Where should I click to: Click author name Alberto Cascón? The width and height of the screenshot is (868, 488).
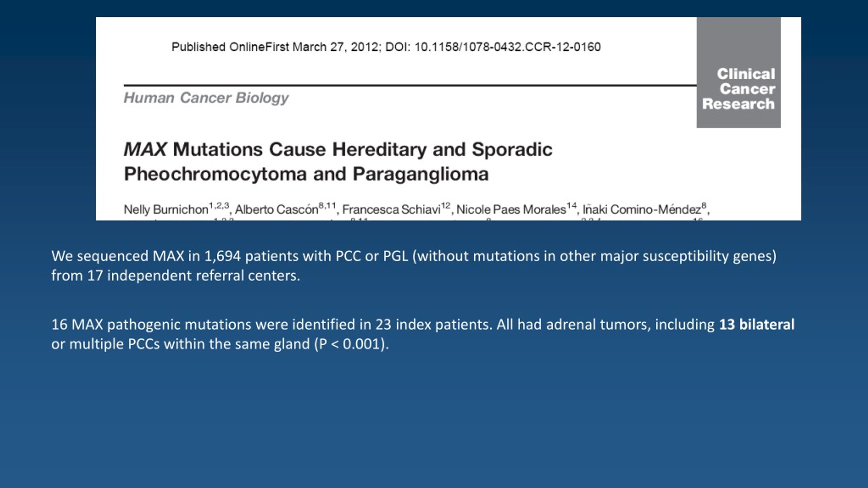pyautogui.click(x=276, y=209)
